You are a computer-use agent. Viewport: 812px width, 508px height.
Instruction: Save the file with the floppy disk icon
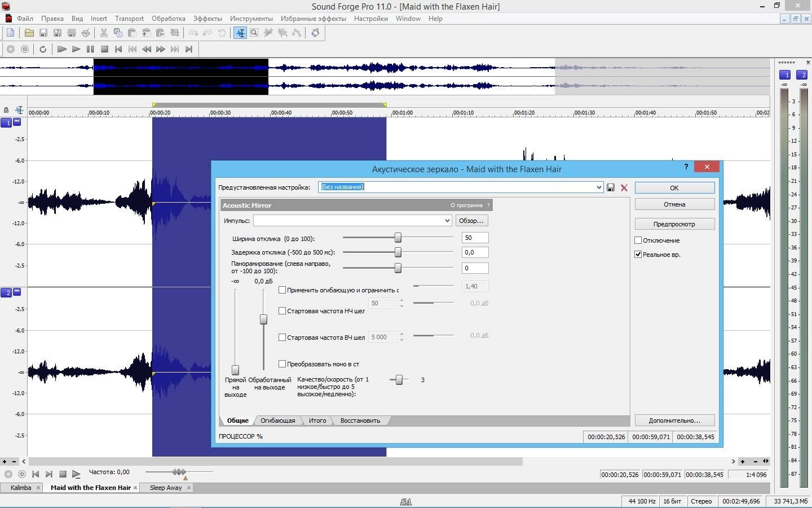point(43,33)
